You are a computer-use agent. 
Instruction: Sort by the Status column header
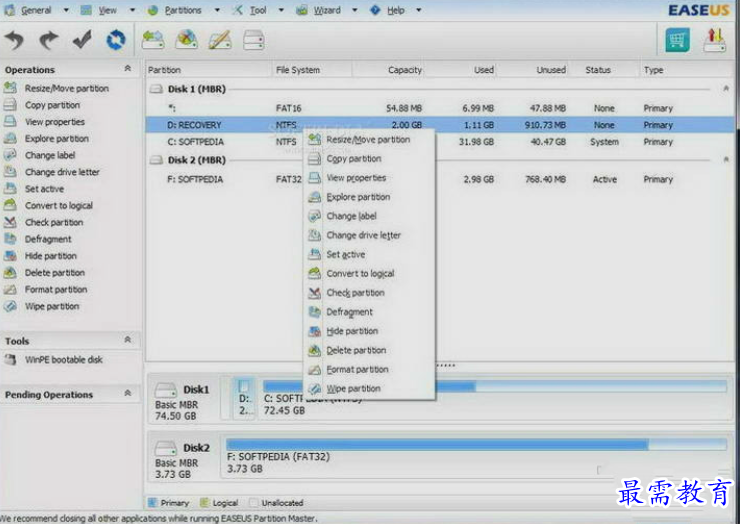click(604, 70)
